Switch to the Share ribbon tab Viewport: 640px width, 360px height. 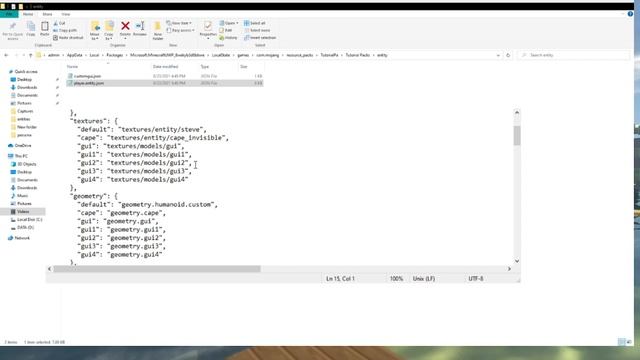point(47,14)
